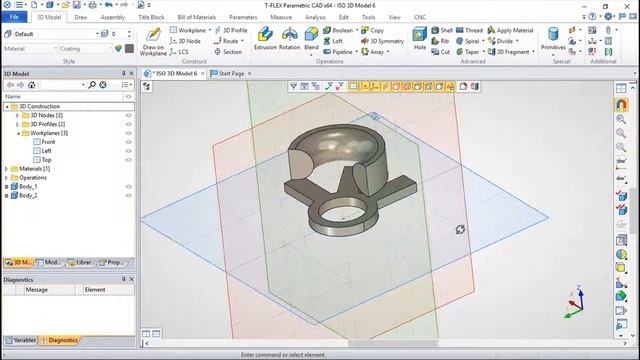This screenshot has height=360, width=640.
Task: Select the Extrusion operation tool
Action: pyautogui.click(x=265, y=39)
